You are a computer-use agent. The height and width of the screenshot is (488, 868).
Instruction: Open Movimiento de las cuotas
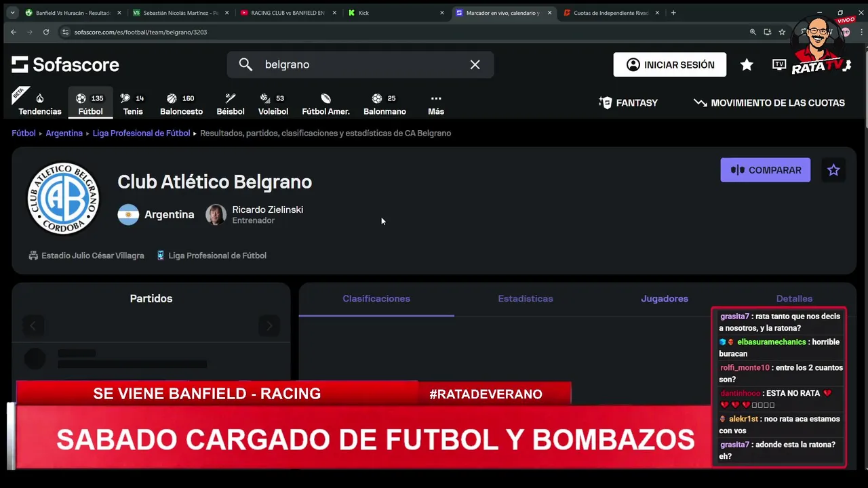[x=769, y=103]
